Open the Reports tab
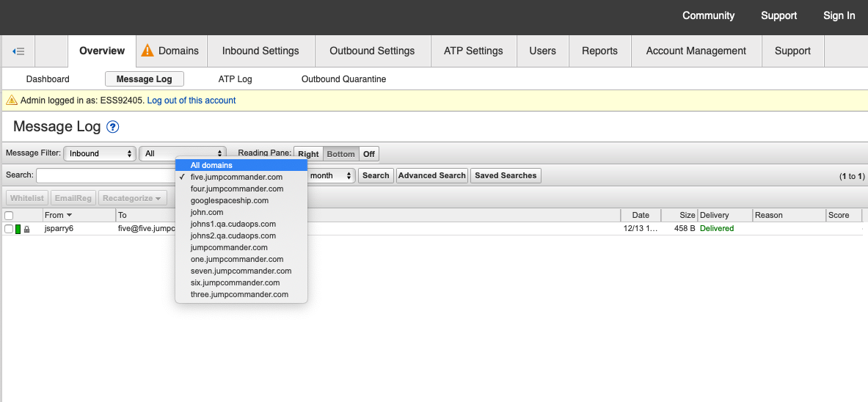Viewport: 868px width, 402px height. point(599,51)
